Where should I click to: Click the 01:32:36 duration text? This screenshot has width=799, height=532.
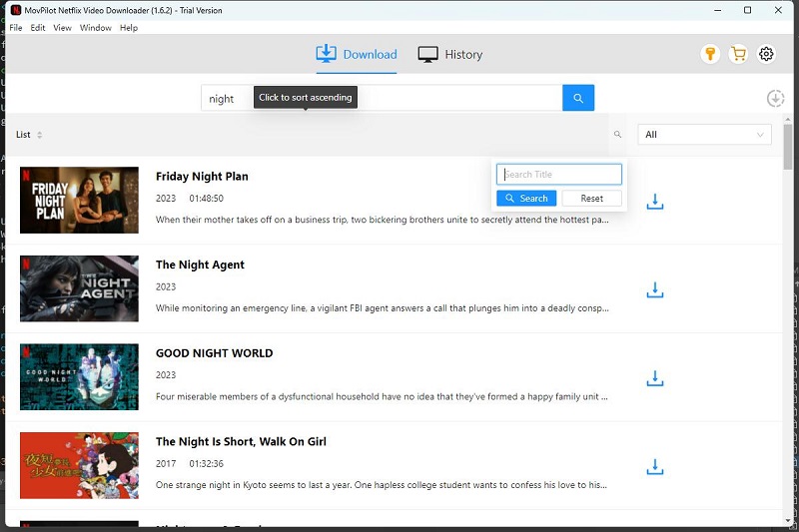click(207, 464)
